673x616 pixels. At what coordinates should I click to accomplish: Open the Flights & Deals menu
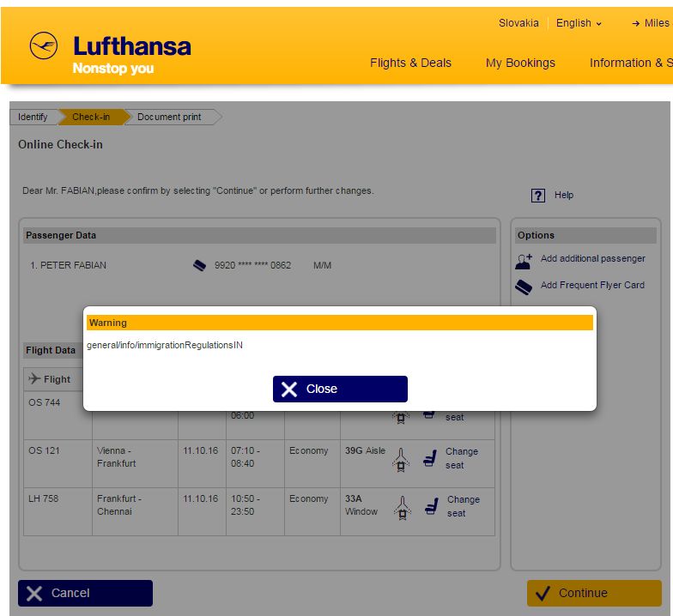410,63
